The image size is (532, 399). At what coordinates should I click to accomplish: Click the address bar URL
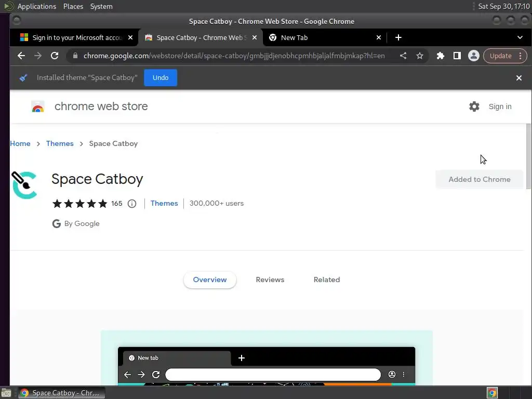coord(234,56)
